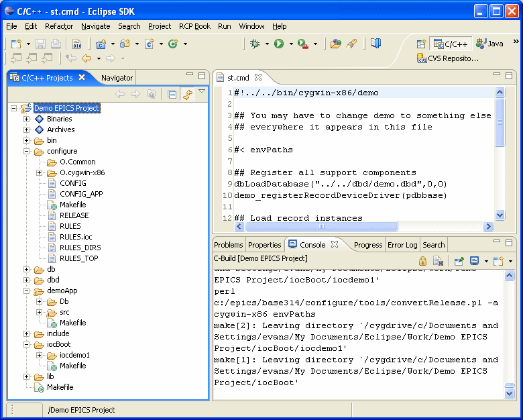The width and height of the screenshot is (523, 420).
Task: Click the Search flashlight toolbar icon
Action: coord(351,44)
